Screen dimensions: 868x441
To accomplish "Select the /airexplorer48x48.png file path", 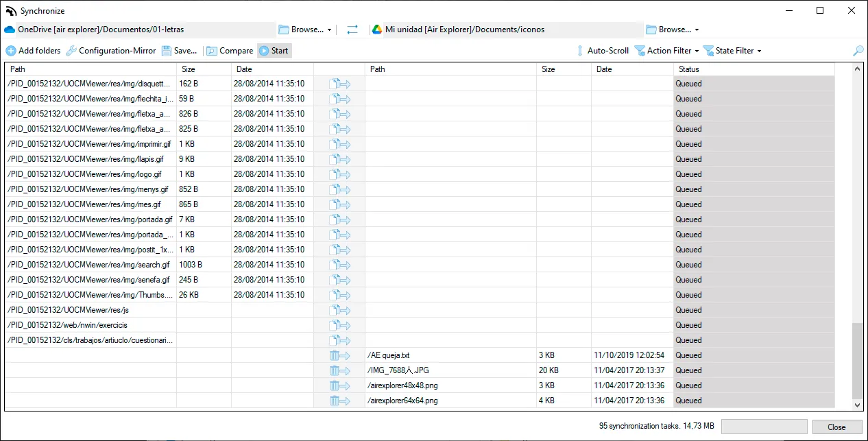I will tap(402, 385).
